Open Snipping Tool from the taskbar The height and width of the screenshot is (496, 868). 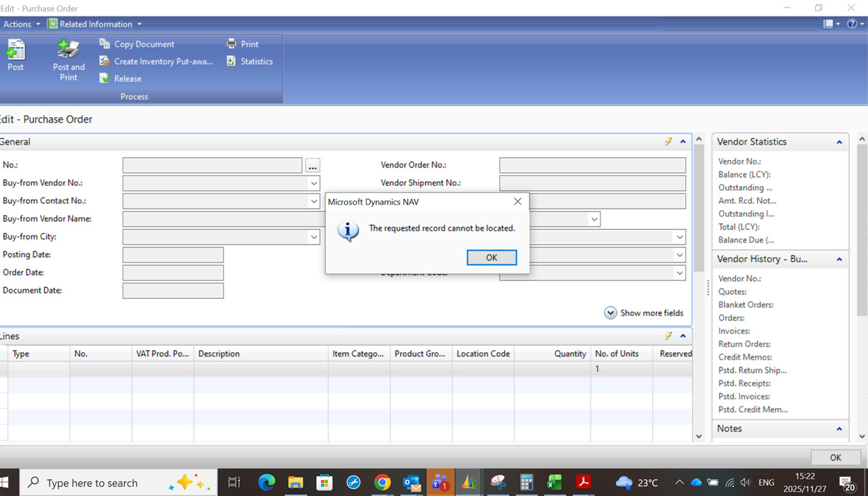click(x=498, y=482)
